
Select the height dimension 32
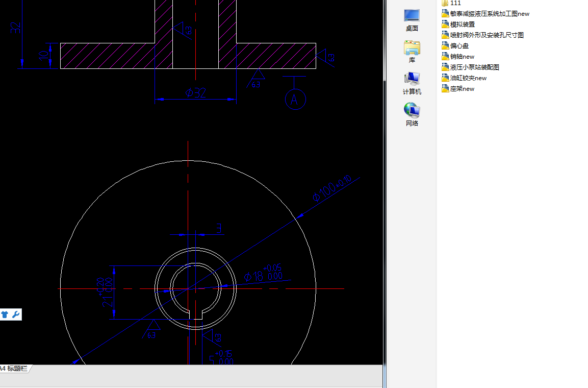tap(15, 28)
